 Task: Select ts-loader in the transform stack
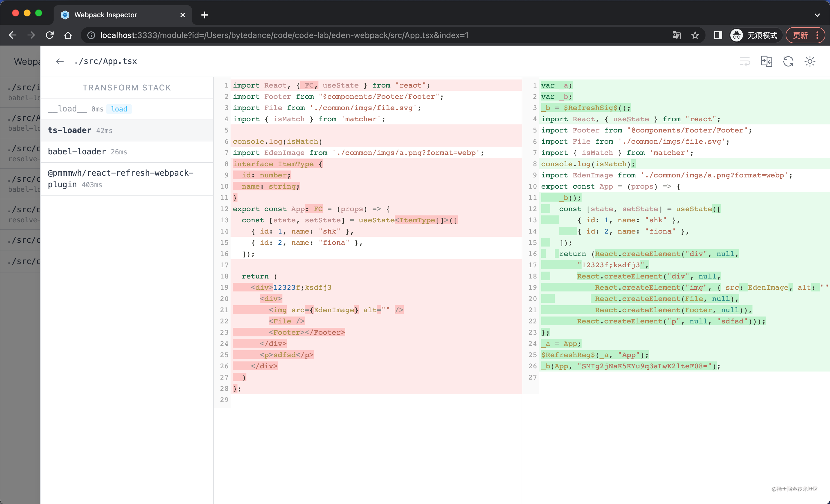(x=127, y=131)
